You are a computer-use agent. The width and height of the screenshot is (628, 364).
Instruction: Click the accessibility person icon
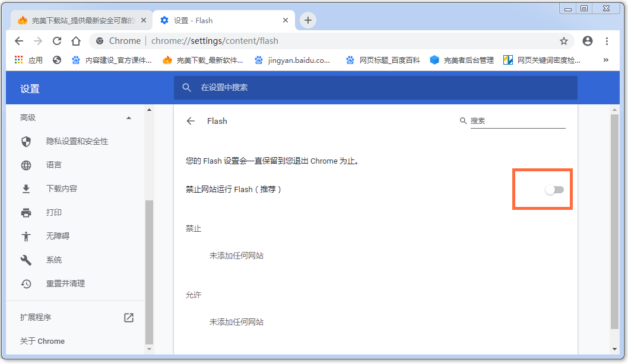point(26,237)
